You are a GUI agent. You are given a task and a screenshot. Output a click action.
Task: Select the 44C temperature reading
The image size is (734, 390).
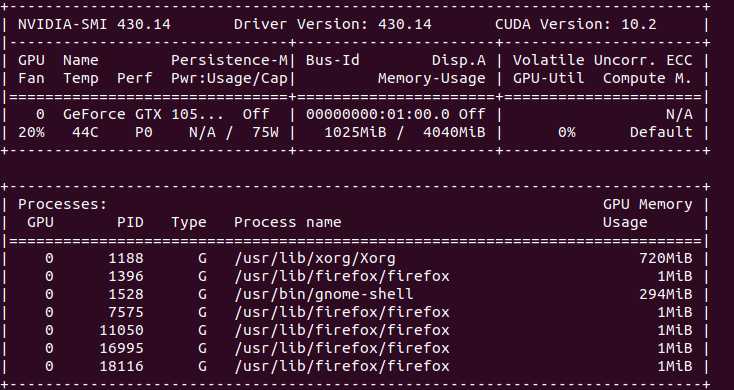tap(85, 132)
